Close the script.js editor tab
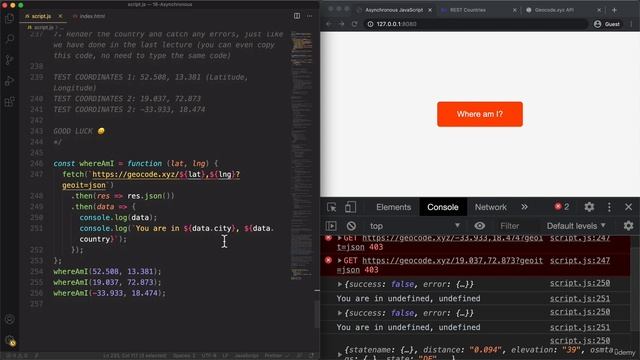The height and width of the screenshot is (360, 640). [60, 16]
